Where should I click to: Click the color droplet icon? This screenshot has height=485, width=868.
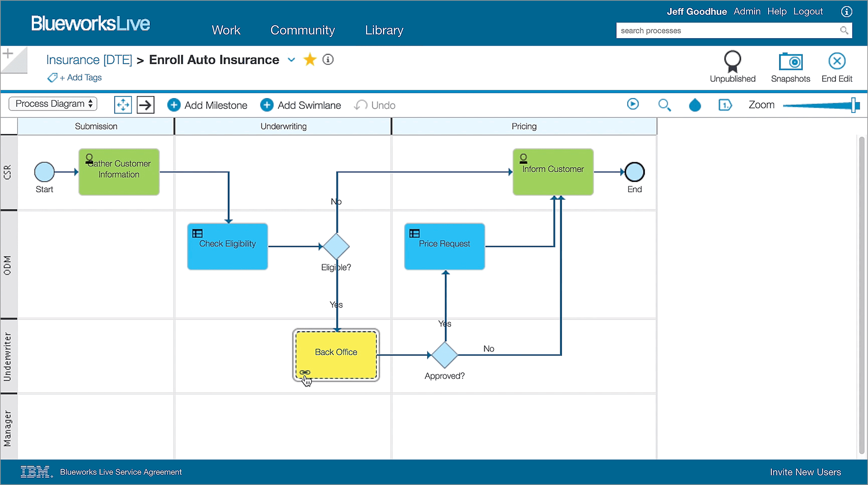(x=695, y=105)
